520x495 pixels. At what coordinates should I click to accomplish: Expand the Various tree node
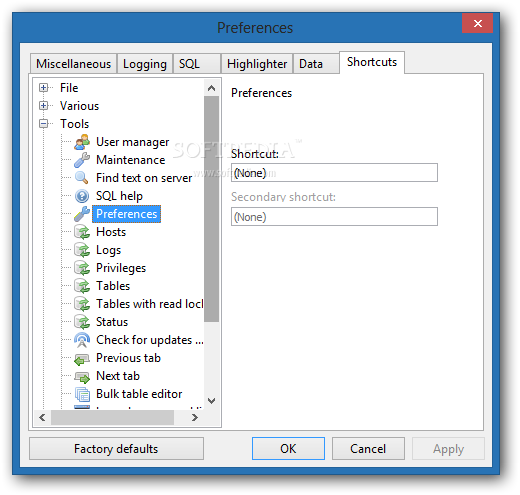click(43, 106)
